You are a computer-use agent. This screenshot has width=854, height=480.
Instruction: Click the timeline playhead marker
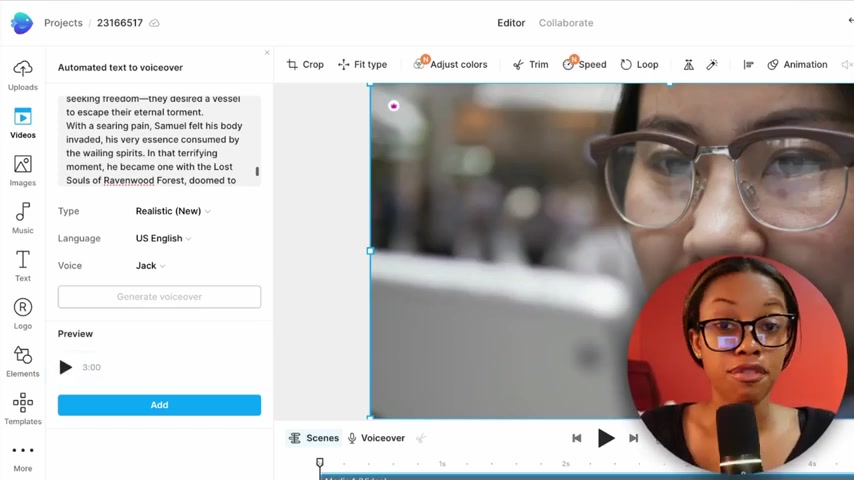coord(320,463)
